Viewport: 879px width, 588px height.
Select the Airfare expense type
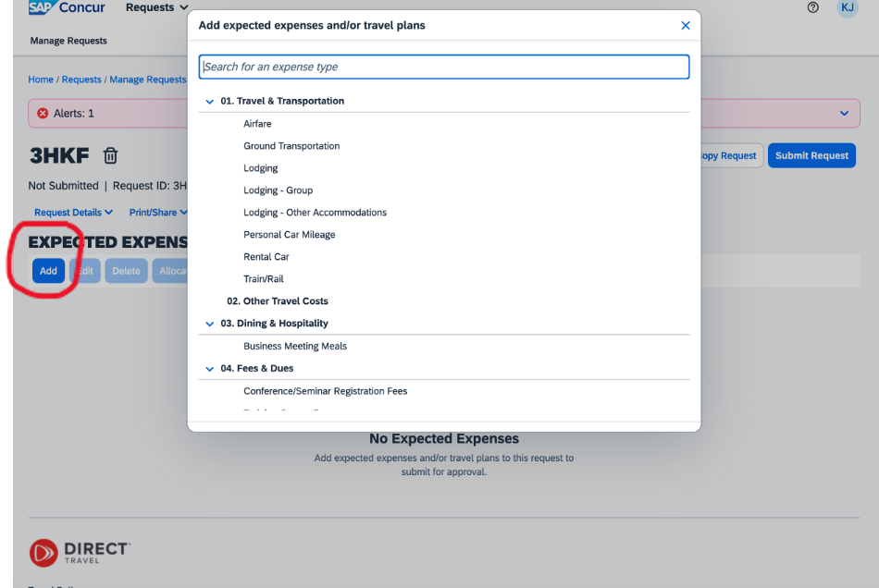point(257,124)
